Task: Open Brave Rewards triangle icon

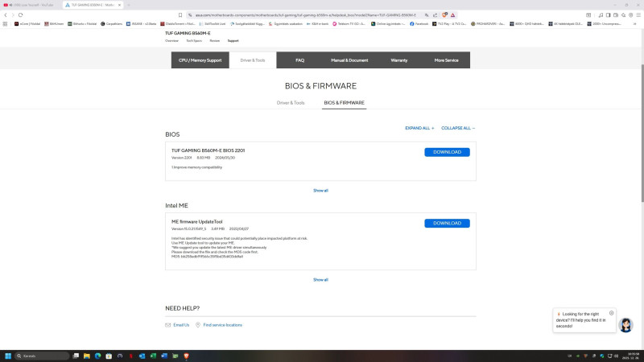Action: [452, 15]
